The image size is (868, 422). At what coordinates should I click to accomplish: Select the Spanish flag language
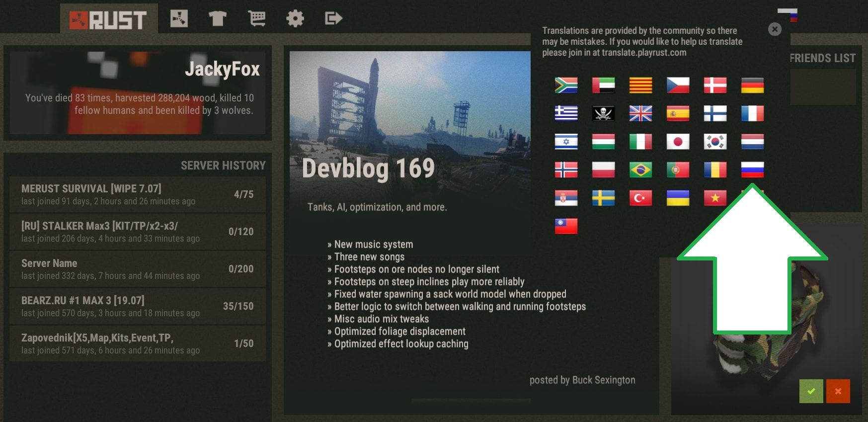(x=678, y=113)
